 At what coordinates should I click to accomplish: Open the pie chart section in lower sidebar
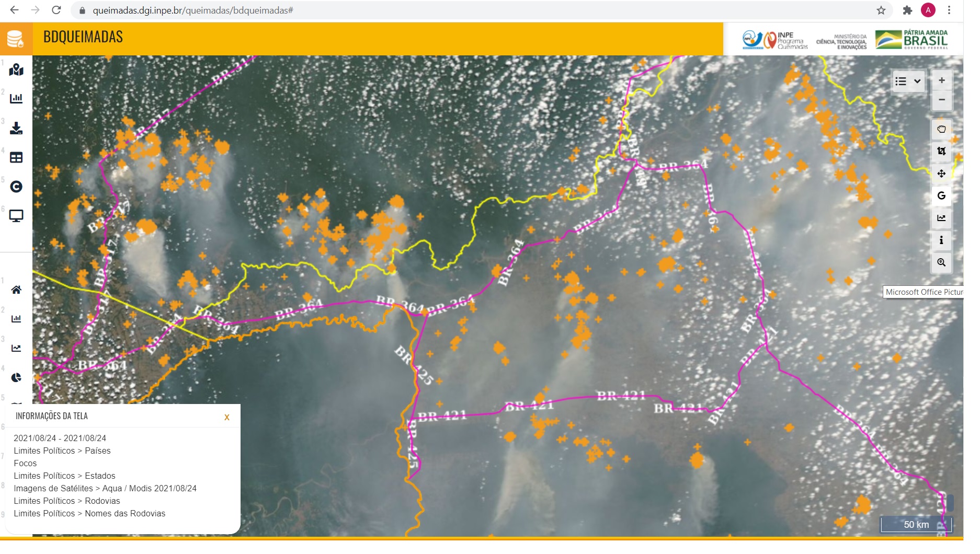pos(16,377)
